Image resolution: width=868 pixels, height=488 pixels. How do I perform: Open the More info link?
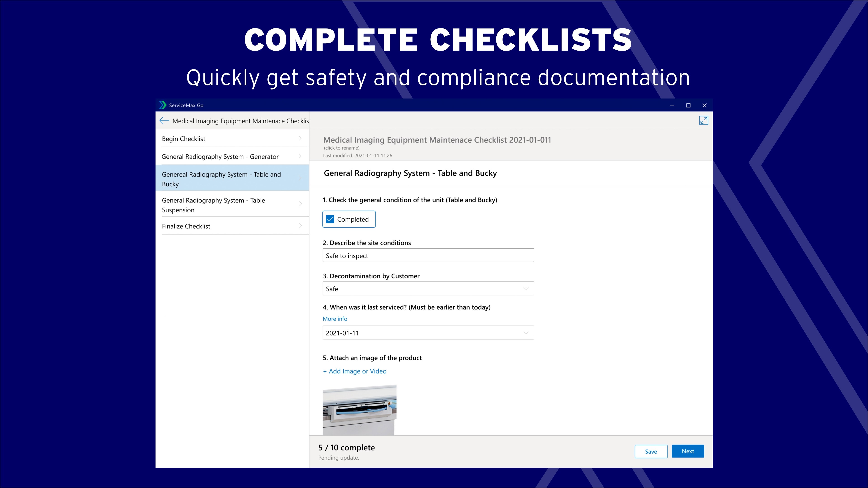click(x=335, y=319)
